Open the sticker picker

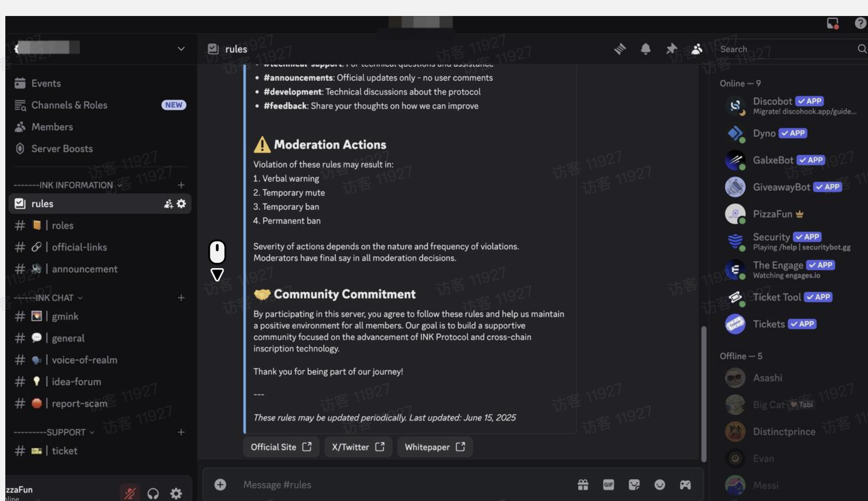coord(634,485)
